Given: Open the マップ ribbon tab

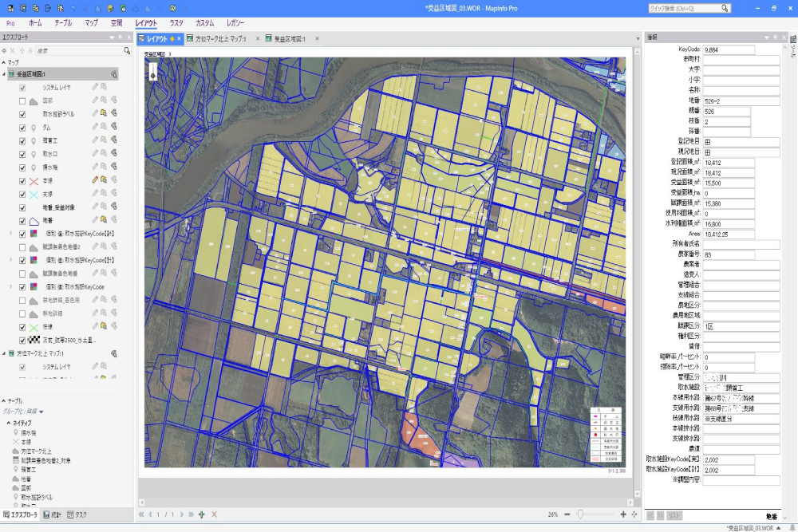Looking at the screenshot, I should click(x=91, y=24).
